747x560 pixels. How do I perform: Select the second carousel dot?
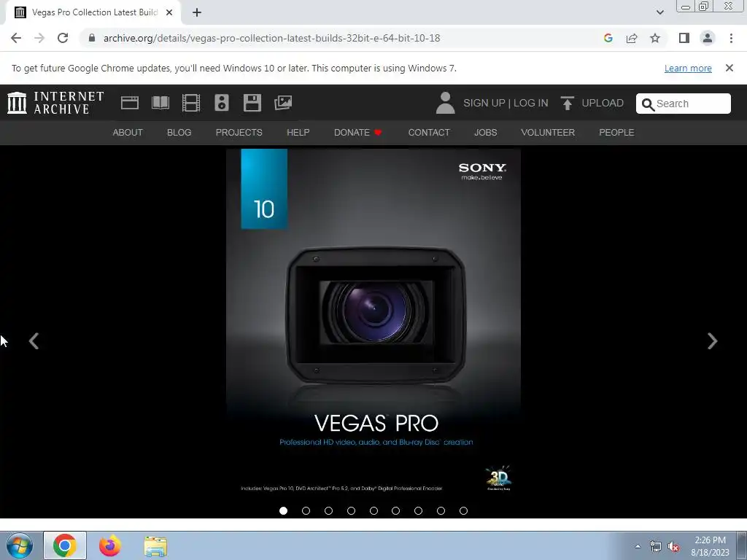(x=306, y=511)
